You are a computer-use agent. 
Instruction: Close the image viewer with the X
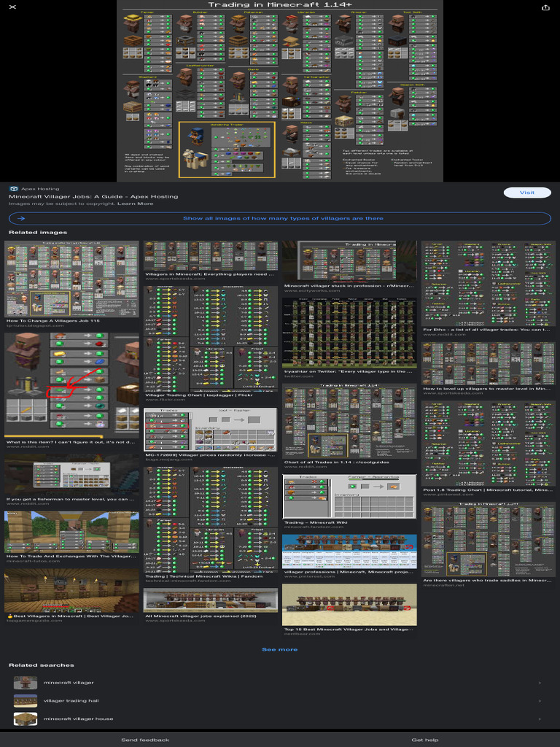coord(13,7)
